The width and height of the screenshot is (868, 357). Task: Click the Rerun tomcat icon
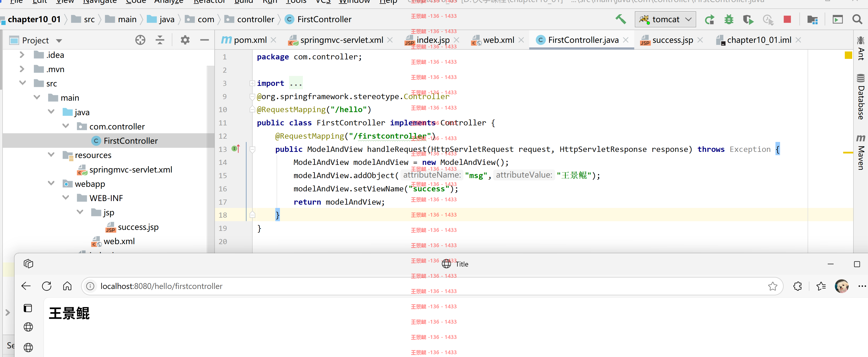pos(709,20)
